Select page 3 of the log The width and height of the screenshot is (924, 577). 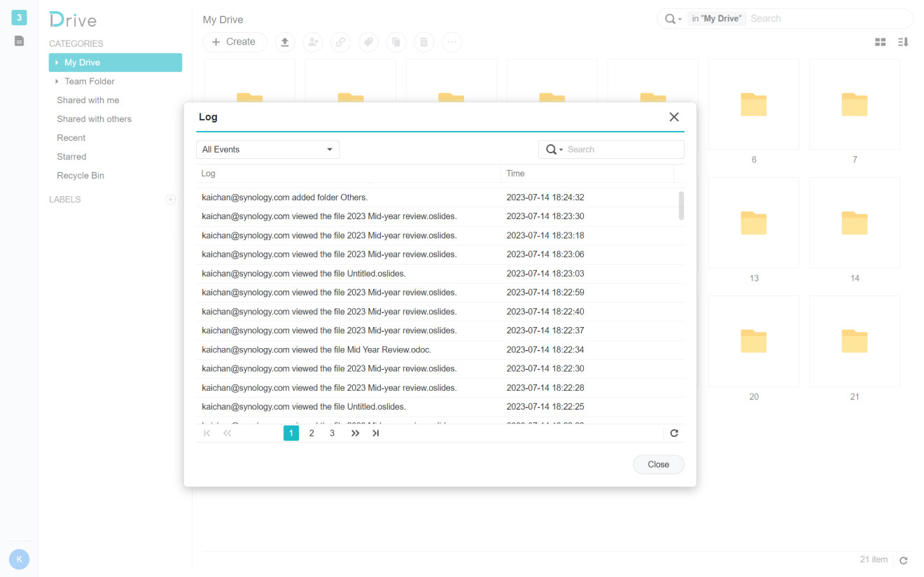tap(332, 433)
